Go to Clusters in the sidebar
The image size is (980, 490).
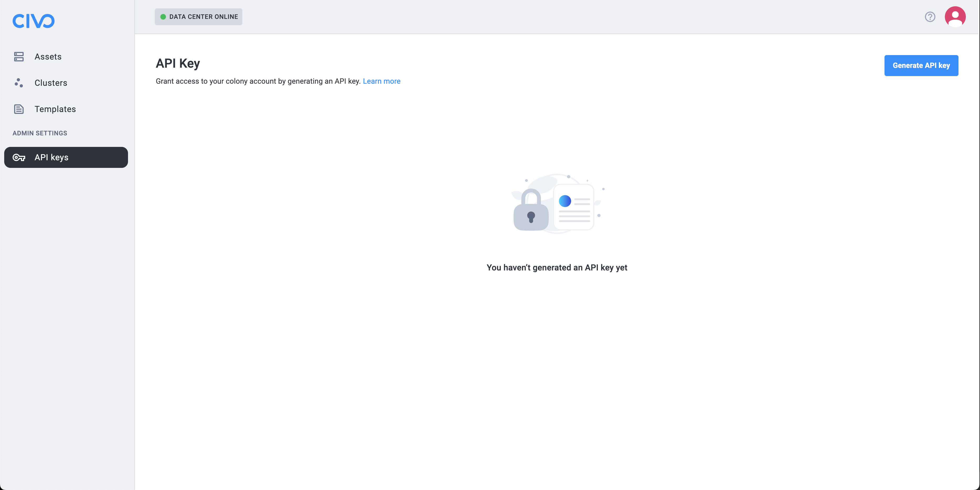[x=66, y=83]
